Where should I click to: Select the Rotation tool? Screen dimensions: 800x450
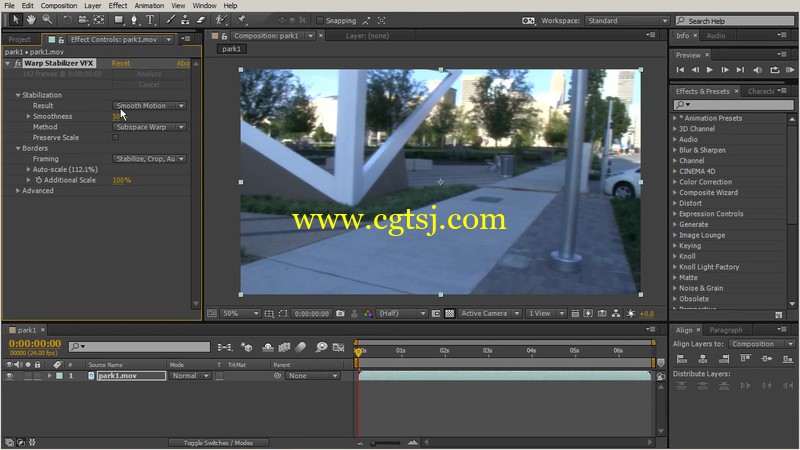point(67,20)
